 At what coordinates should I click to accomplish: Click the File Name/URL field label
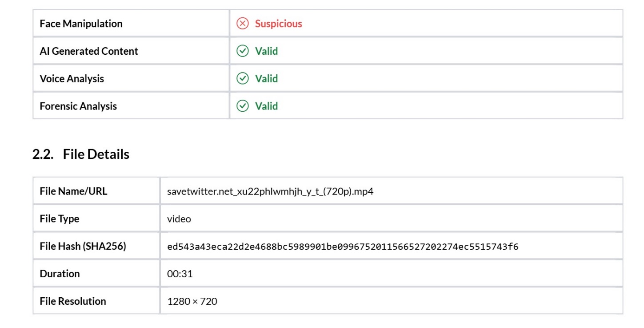pos(73,191)
